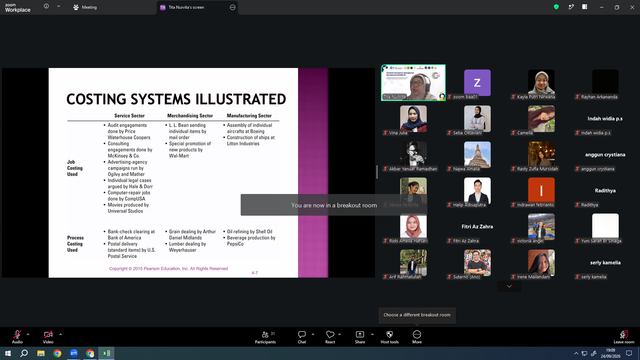Open the More options menu
Image resolution: width=640 pixels, height=360 pixels.
[417, 337]
